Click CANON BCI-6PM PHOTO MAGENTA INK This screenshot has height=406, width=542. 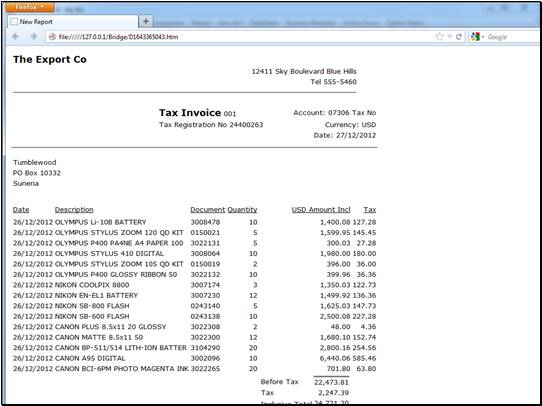pos(122,369)
